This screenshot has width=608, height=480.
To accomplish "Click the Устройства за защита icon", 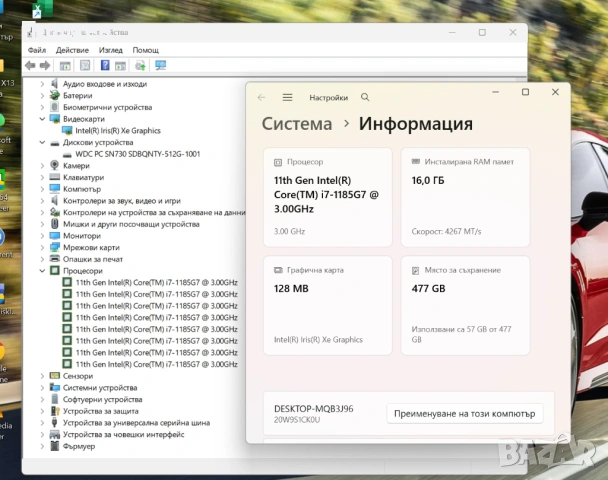I will click(55, 411).
